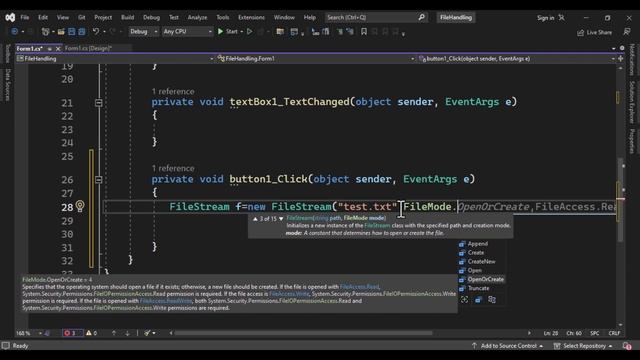Open the Test menu

pyautogui.click(x=174, y=18)
